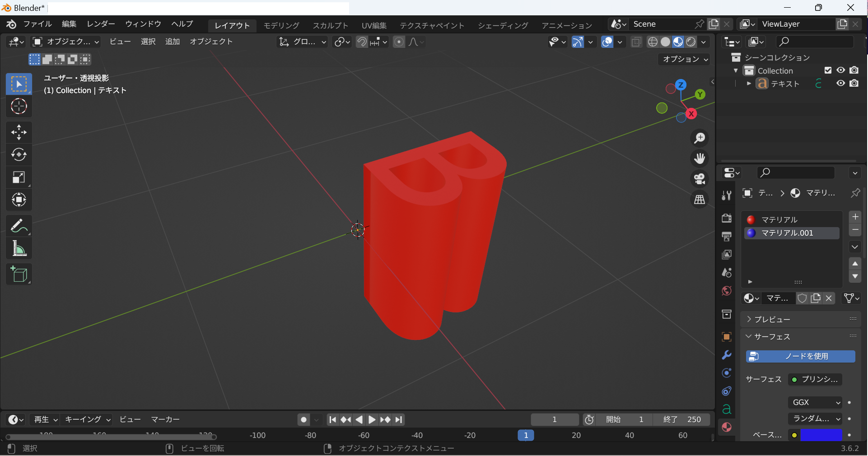The width and height of the screenshot is (868, 456).
Task: Open the 編集 menu
Action: tap(69, 24)
